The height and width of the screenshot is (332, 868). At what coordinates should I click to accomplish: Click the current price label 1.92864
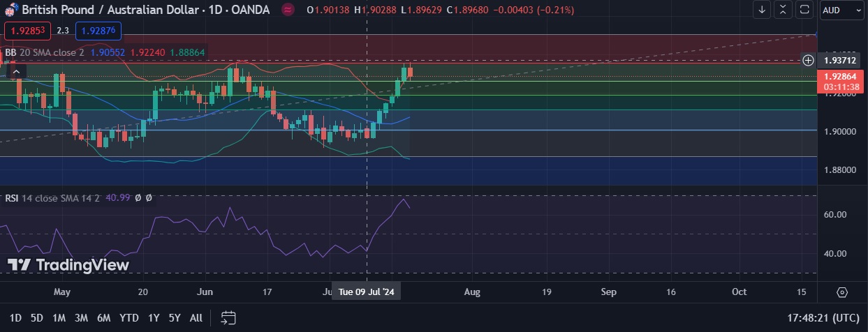(840, 76)
